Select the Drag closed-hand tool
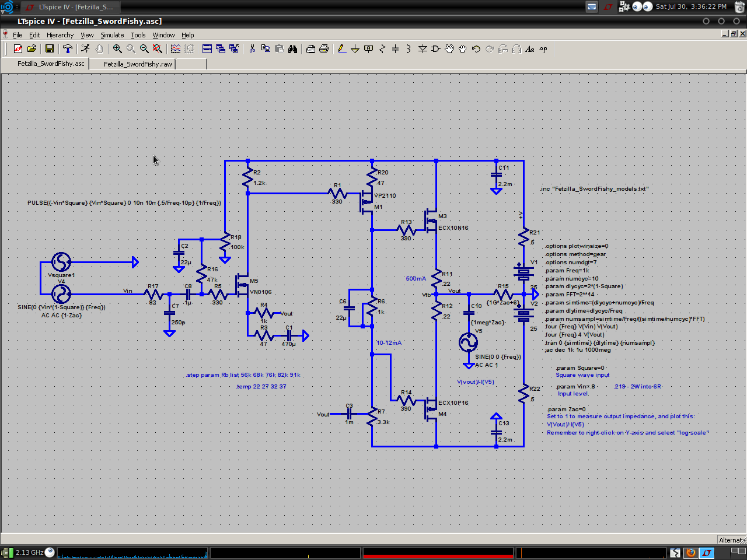 click(x=463, y=49)
